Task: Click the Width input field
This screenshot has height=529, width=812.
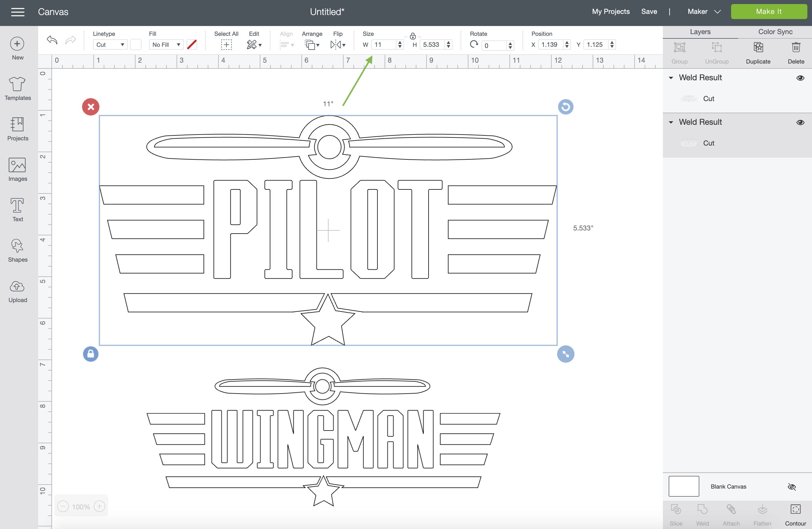Action: 383,45
